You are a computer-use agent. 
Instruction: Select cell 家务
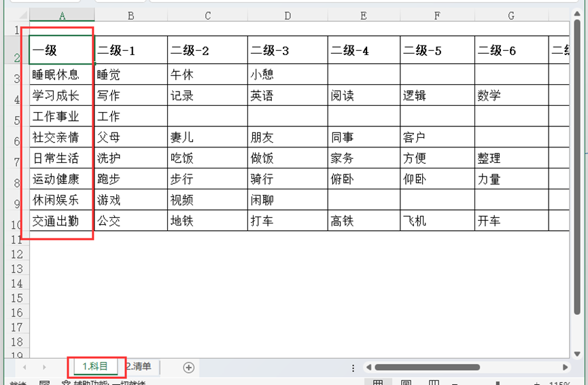(364, 158)
